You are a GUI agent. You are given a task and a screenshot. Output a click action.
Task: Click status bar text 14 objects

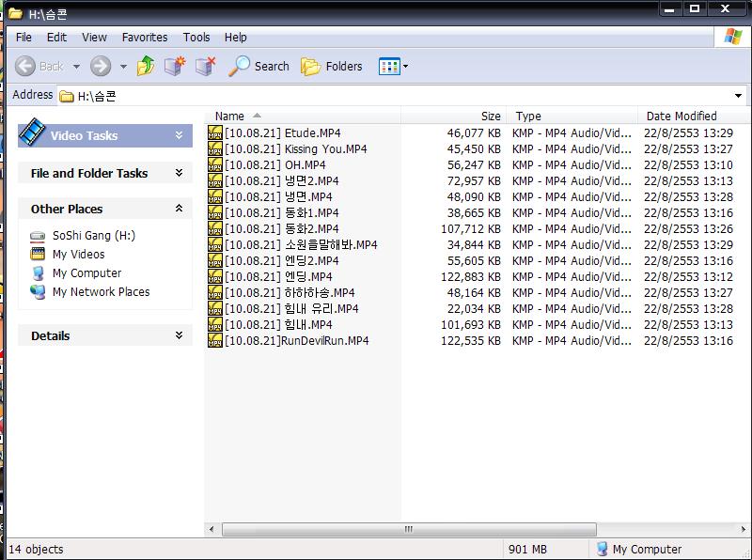[36, 549]
